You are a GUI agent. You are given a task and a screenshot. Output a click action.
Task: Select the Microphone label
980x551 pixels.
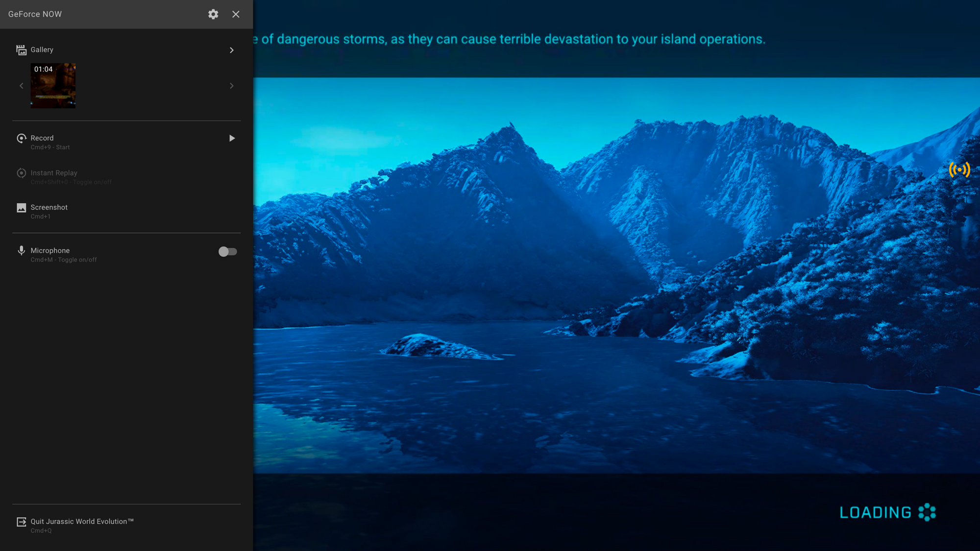(x=50, y=250)
